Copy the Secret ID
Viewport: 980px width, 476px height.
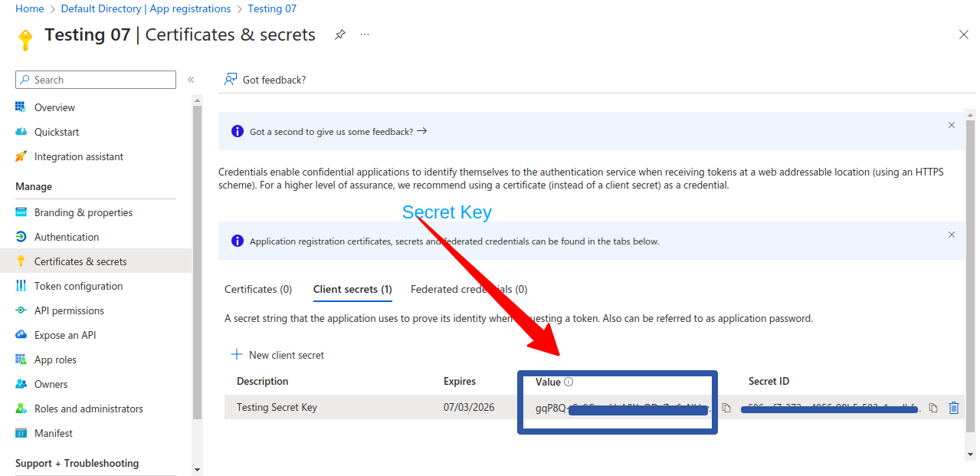932,407
